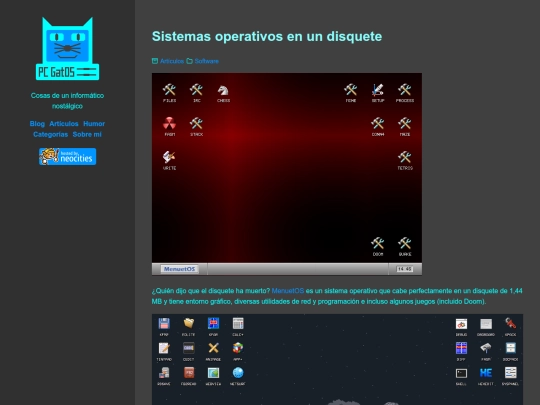Click the DOCPACK cabinet icon in the second image
Image resolution: width=540 pixels, height=405 pixels.
[x=510, y=351]
